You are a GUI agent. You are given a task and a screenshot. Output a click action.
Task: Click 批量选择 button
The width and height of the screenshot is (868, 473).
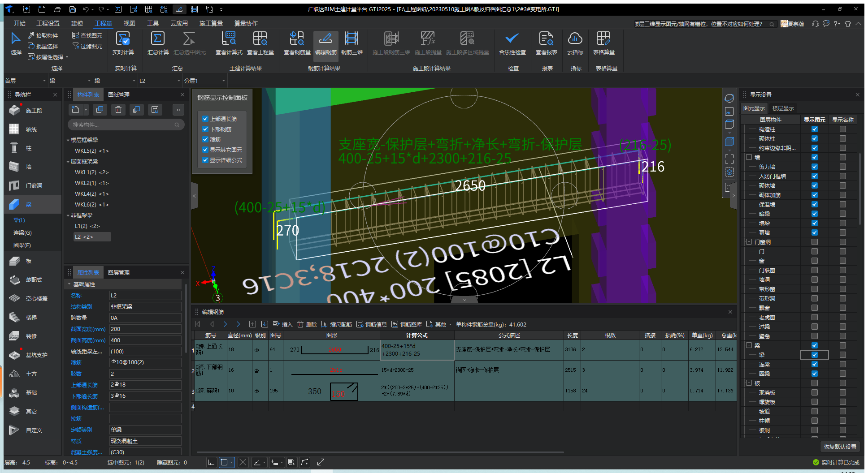(x=43, y=46)
